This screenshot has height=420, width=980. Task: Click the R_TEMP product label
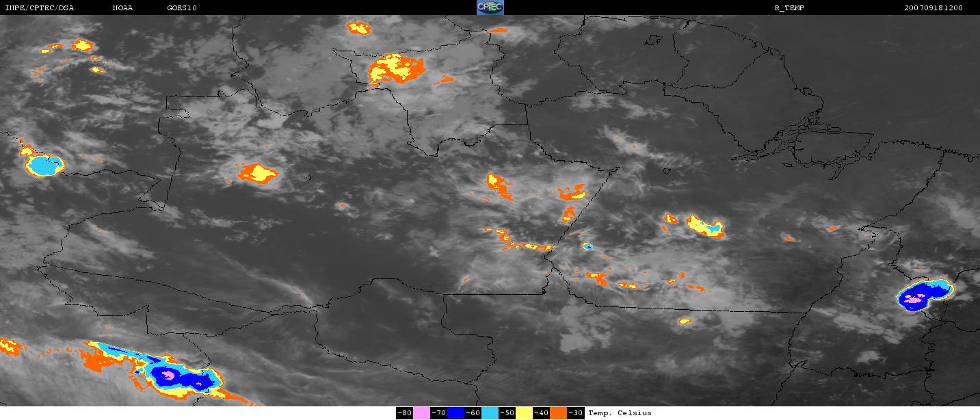(789, 8)
